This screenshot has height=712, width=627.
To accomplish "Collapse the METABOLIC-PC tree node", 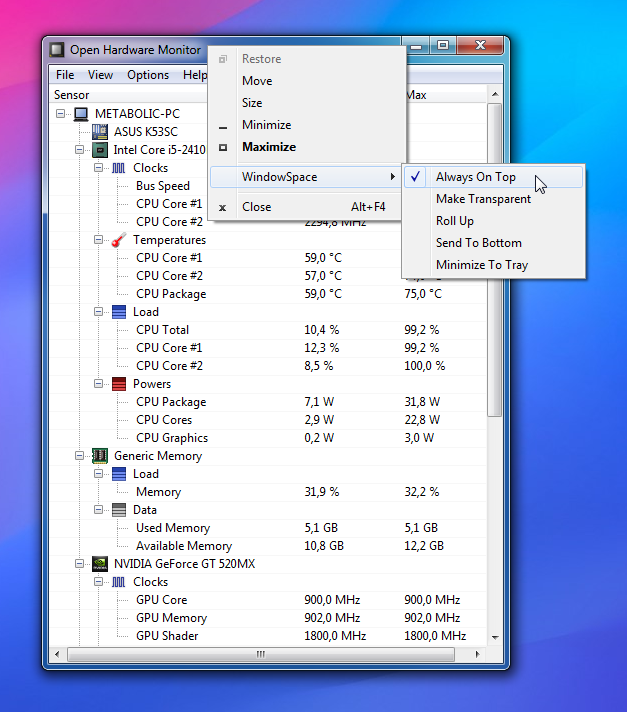I will click(62, 114).
